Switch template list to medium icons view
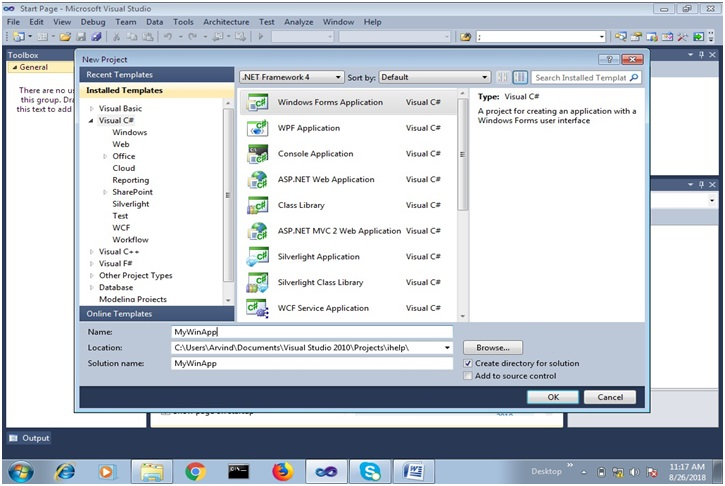 (520, 77)
